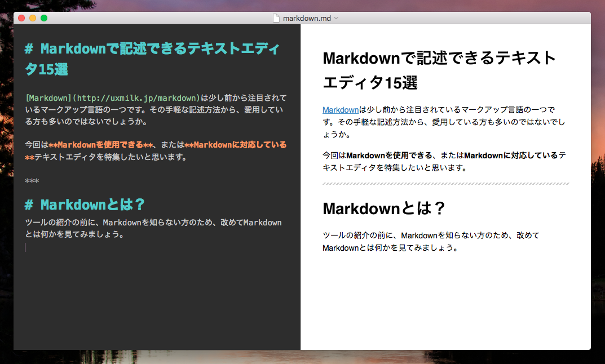Image resolution: width=605 pixels, height=364 pixels.
Task: Select the 'Markdownとは？' heading in the preview
Action: pyautogui.click(x=384, y=208)
